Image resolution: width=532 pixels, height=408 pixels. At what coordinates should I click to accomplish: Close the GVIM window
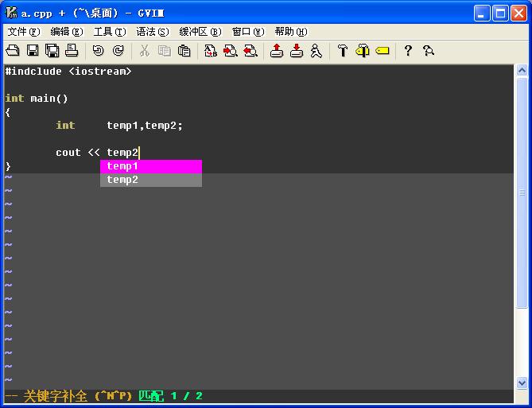[x=519, y=14]
